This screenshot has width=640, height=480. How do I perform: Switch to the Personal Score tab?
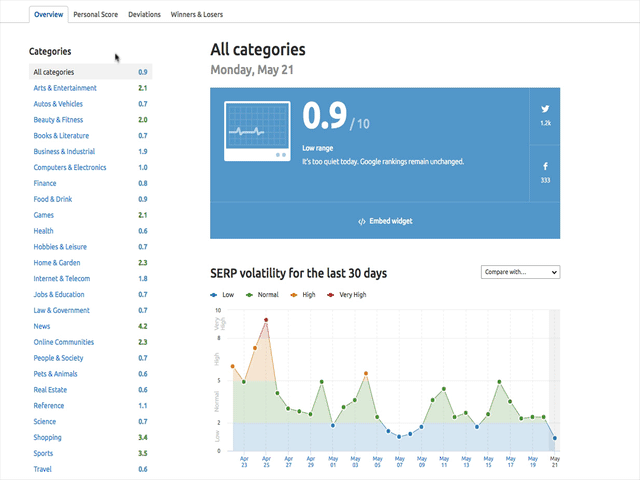click(x=95, y=15)
